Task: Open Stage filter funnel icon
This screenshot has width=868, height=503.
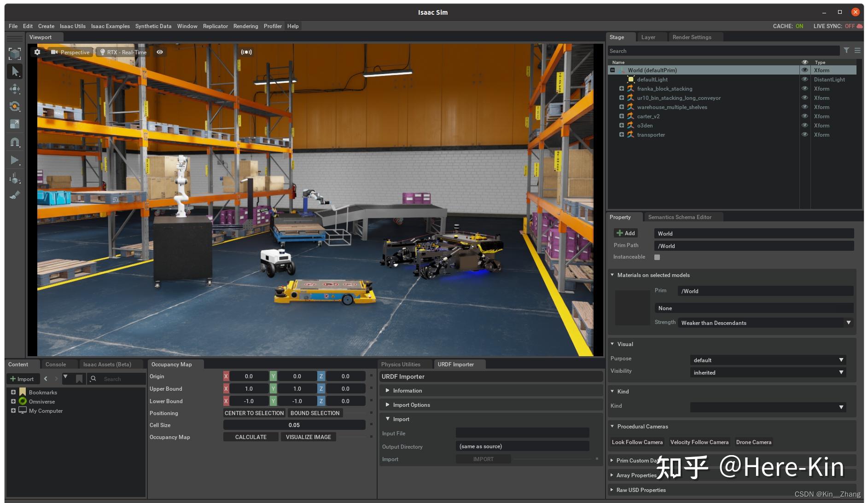Action: [846, 51]
